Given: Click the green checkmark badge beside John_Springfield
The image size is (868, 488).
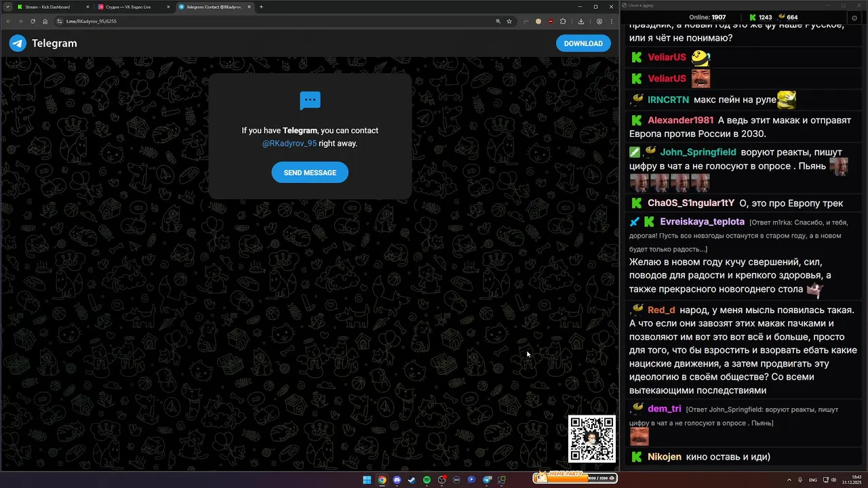Looking at the screenshot, I should pos(635,152).
